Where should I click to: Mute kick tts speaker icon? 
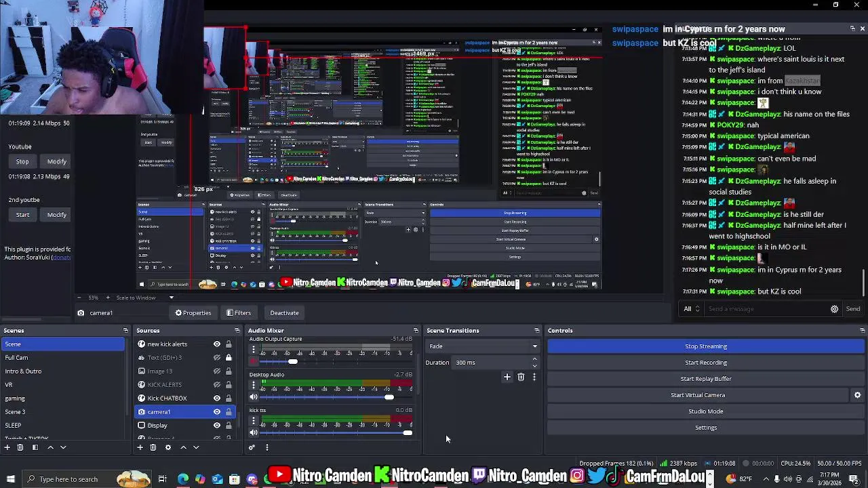(x=254, y=433)
